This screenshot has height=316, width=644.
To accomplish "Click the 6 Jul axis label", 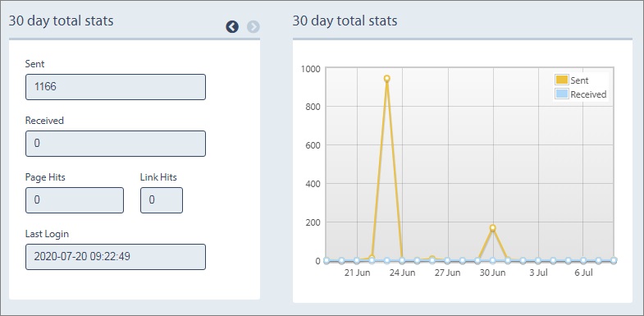I will [x=583, y=272].
